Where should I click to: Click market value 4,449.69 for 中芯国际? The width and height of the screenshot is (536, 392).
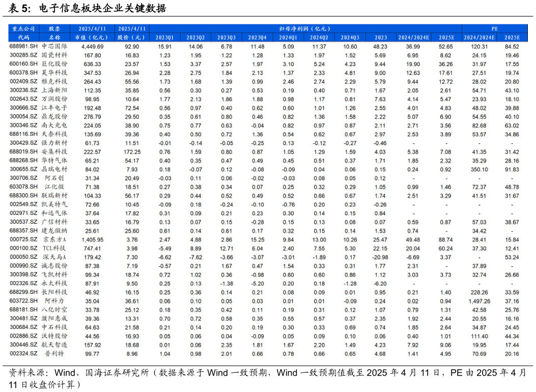[92, 47]
